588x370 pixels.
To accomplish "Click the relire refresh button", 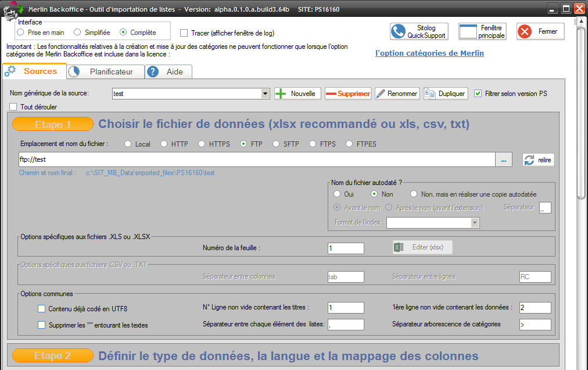I will [x=538, y=160].
